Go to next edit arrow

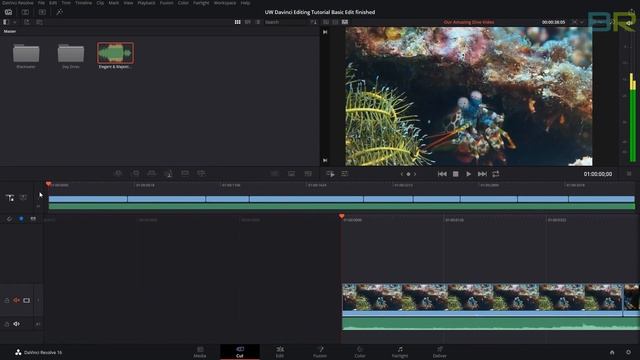[415, 174]
